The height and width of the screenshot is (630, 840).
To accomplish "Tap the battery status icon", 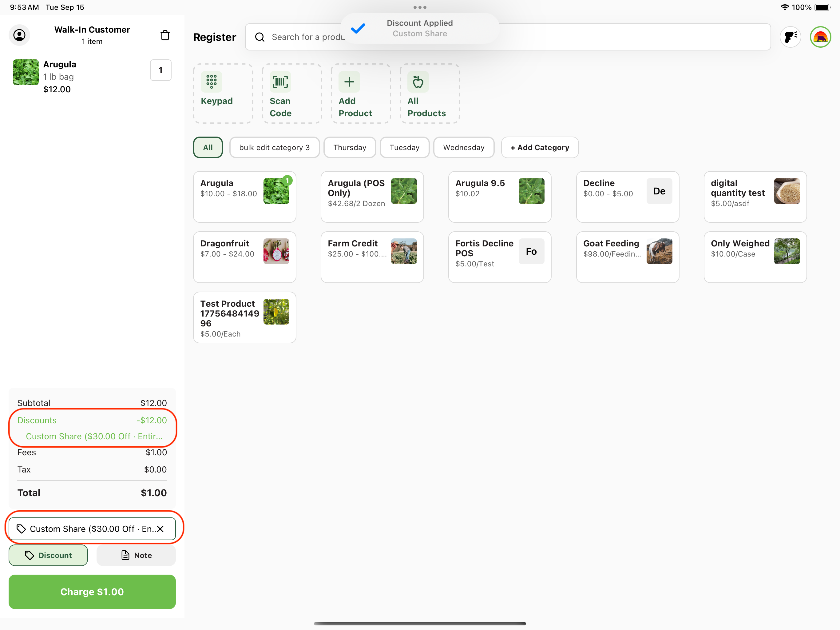I will [x=822, y=7].
